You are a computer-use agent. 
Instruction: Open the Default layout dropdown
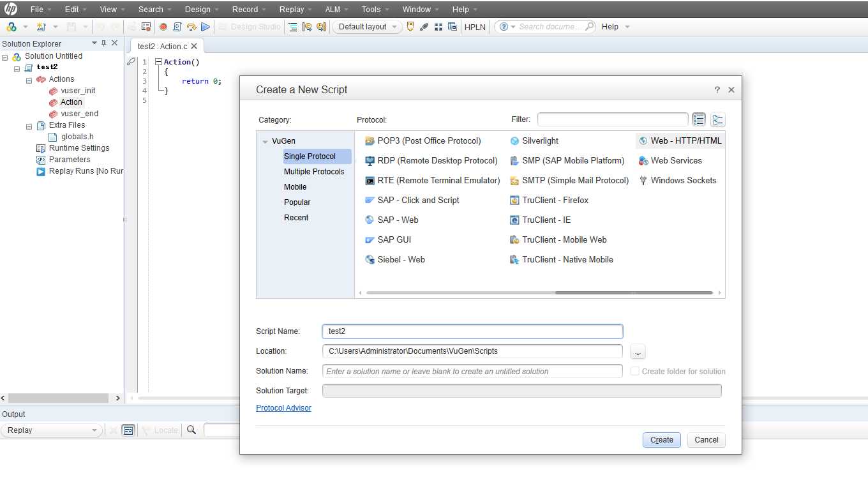coord(367,27)
